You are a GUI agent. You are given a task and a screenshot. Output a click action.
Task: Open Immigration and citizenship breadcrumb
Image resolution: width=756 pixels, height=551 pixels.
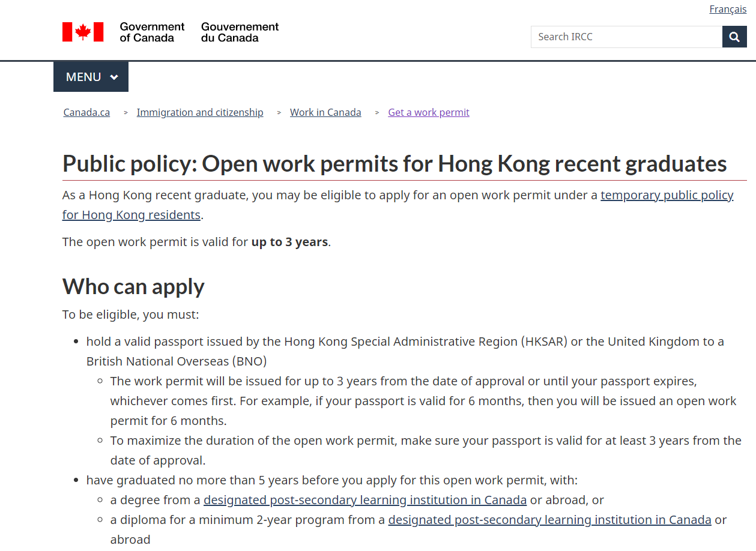point(200,112)
